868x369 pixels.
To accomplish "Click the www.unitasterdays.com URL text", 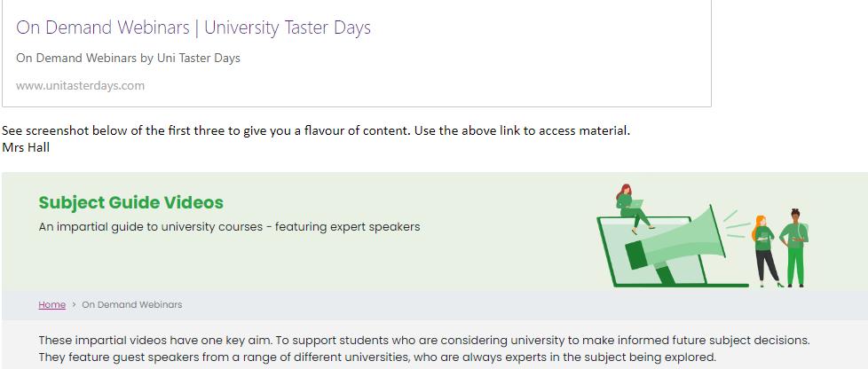I will coord(80,86).
